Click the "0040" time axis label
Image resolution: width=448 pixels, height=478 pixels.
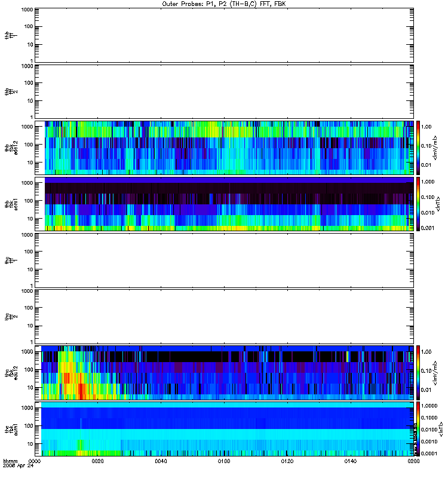click(x=161, y=461)
